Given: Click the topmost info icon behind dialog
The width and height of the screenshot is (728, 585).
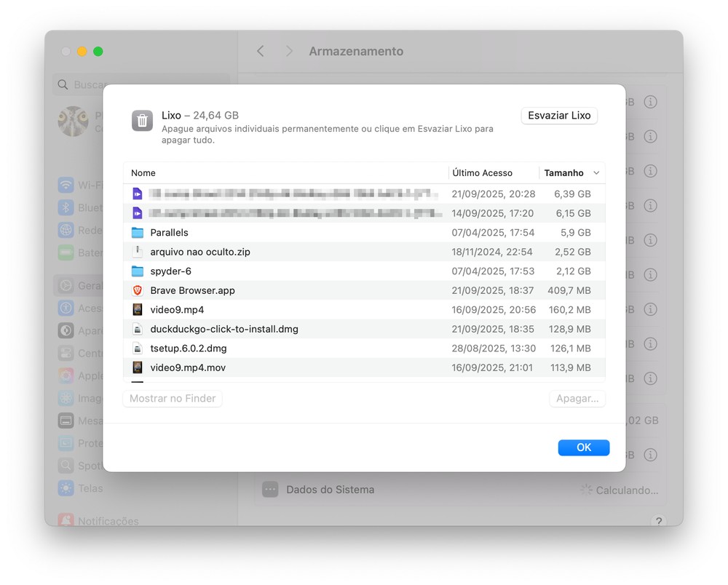Looking at the screenshot, I should [x=650, y=102].
